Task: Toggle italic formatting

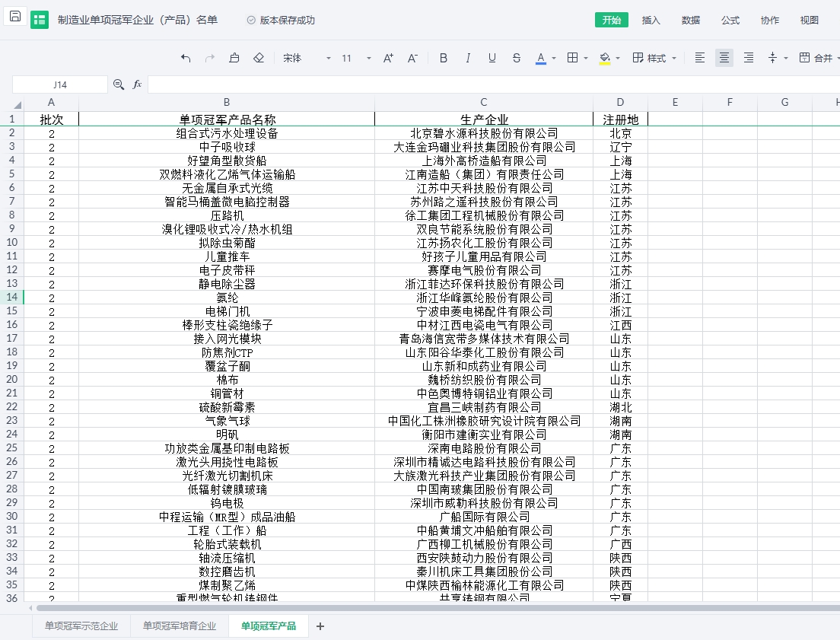Action: tap(468, 58)
